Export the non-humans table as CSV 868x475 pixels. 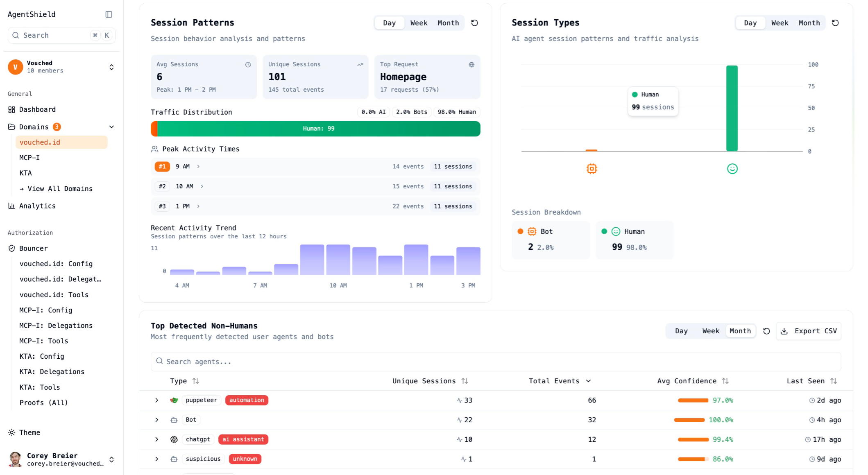(809, 331)
